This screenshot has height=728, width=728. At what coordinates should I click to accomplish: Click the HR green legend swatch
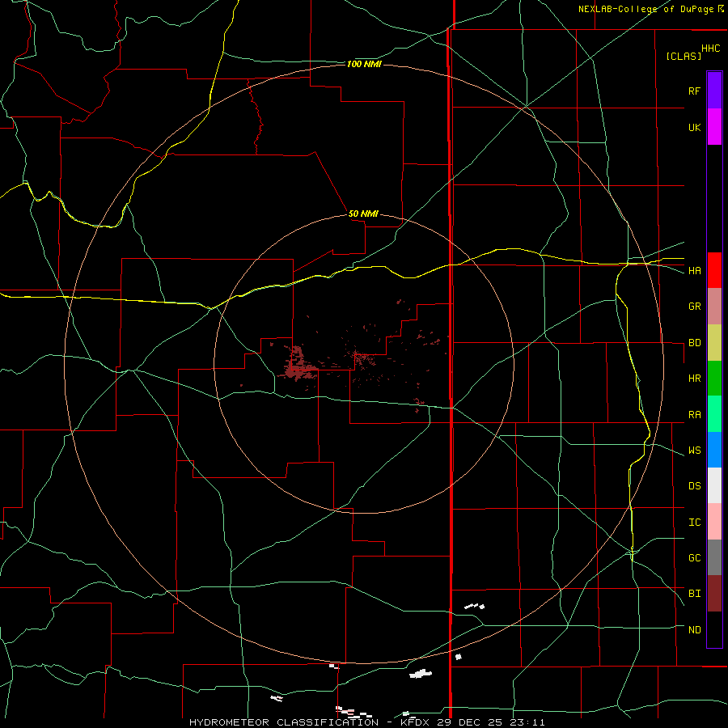[x=714, y=378]
